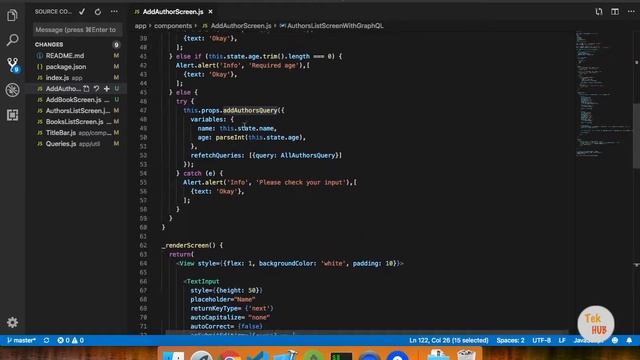Open package.json in the changes list

coord(66,67)
